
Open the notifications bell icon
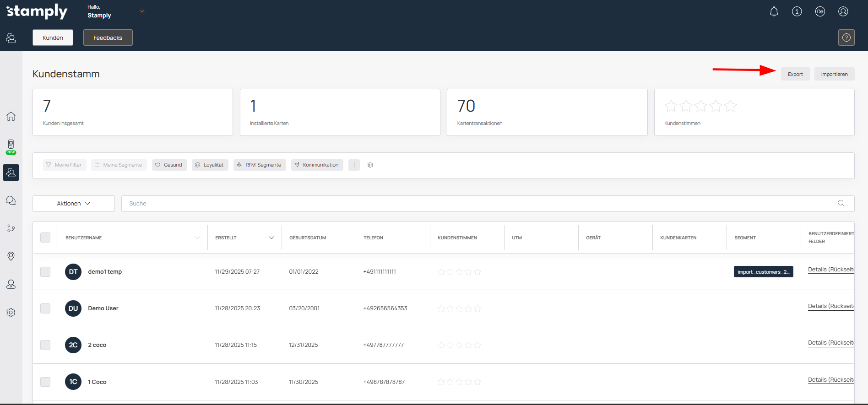pyautogui.click(x=774, y=11)
